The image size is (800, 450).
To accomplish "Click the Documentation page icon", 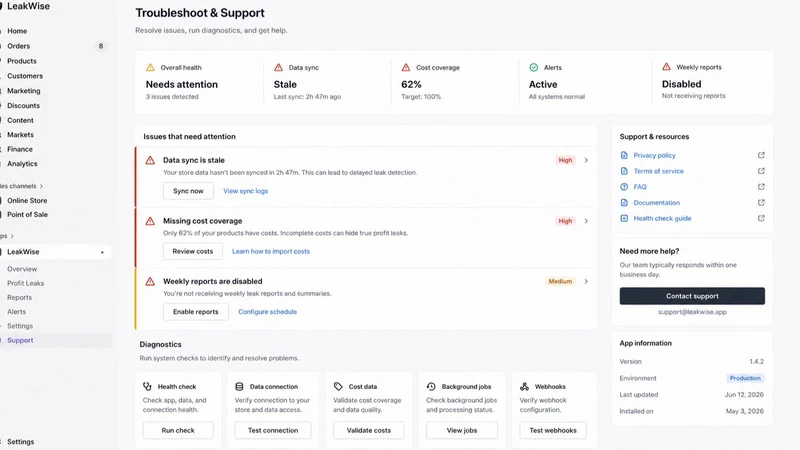I will [x=624, y=203].
